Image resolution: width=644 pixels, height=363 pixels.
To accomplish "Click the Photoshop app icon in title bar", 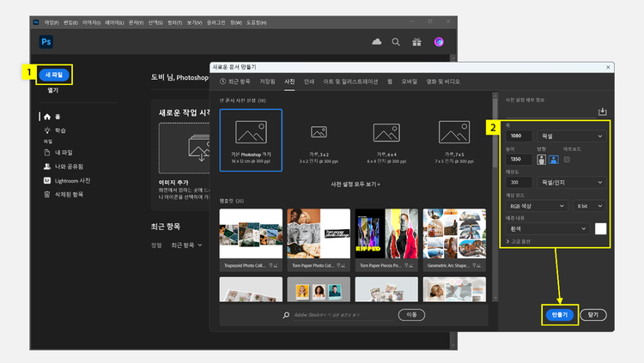I will 36,22.
